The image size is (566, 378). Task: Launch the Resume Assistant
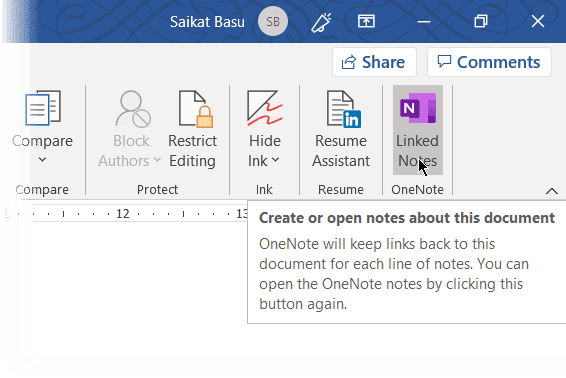click(x=341, y=130)
